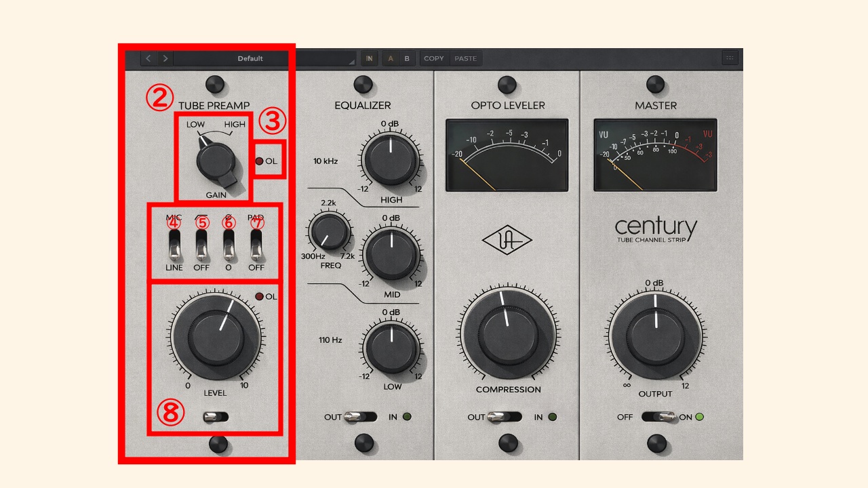Select preset slot A
The height and width of the screenshot is (488, 868).
[391, 58]
